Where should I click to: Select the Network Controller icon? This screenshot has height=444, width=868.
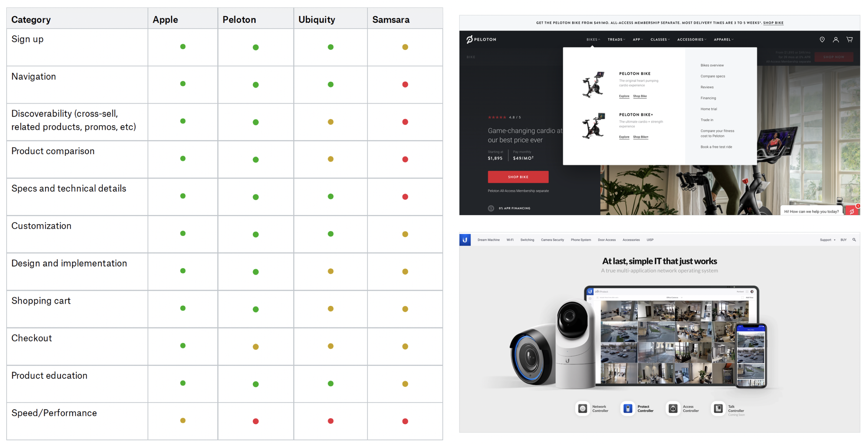tap(583, 408)
